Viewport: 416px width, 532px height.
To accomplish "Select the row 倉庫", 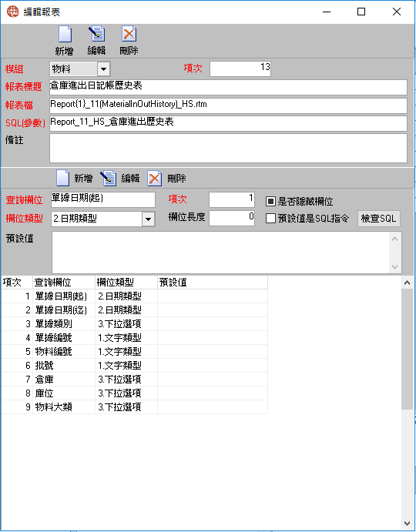I will pos(135,380).
